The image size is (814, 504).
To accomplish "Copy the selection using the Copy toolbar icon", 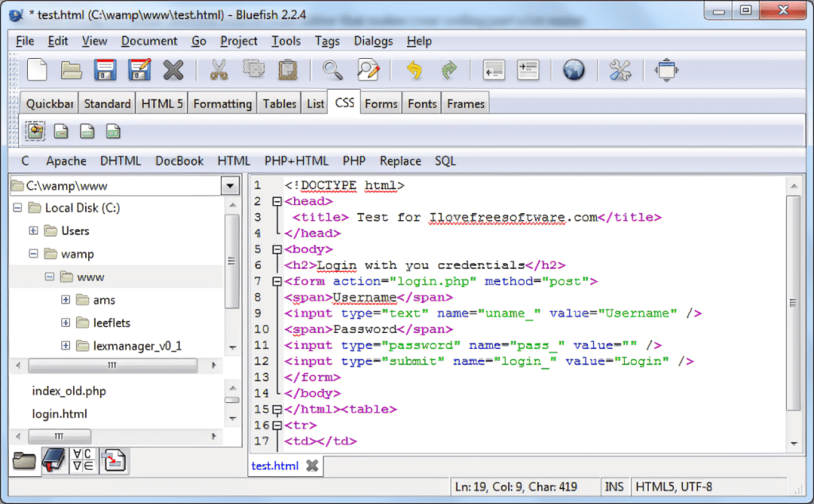I will click(x=254, y=69).
